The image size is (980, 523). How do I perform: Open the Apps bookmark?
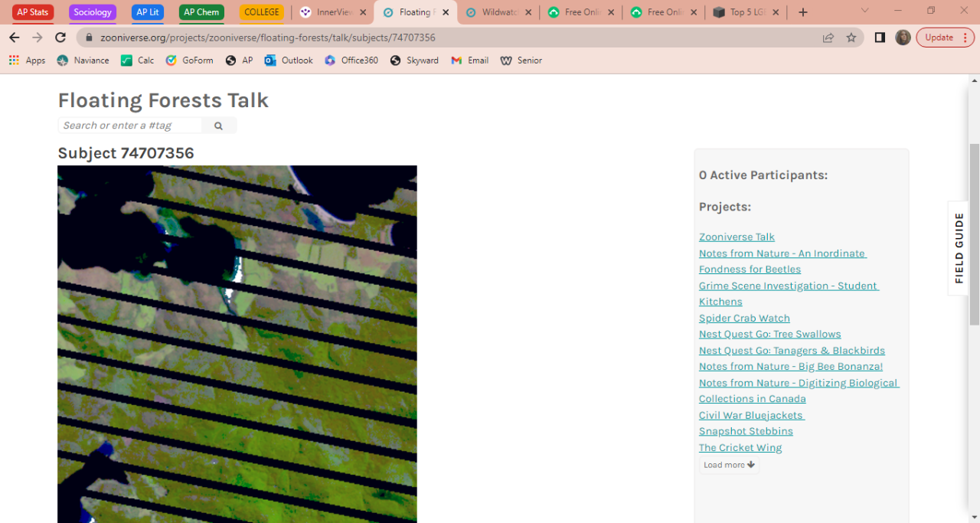[28, 60]
